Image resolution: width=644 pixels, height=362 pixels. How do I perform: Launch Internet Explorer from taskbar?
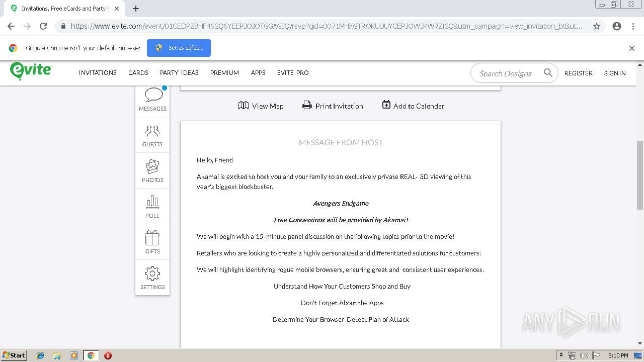coord(40,355)
